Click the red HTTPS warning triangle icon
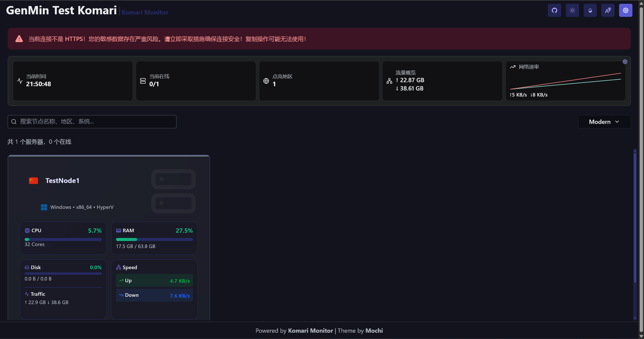The width and height of the screenshot is (644, 339). [x=19, y=39]
